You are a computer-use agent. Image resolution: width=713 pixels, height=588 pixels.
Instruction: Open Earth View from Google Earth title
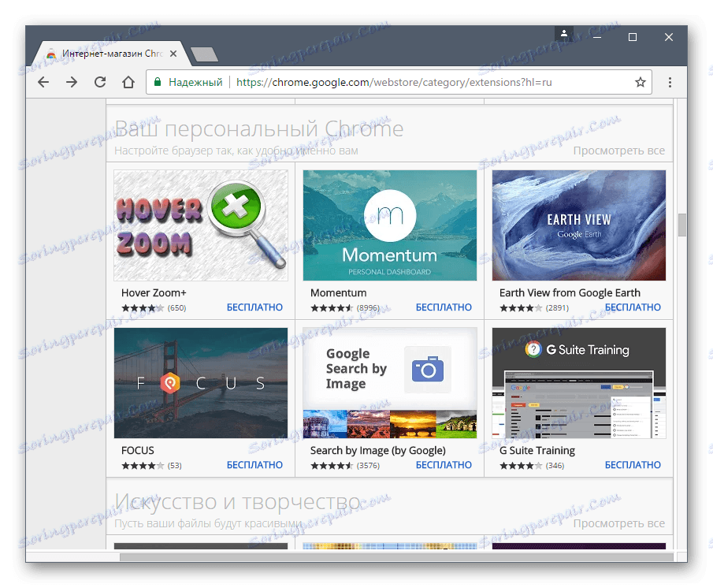(570, 293)
